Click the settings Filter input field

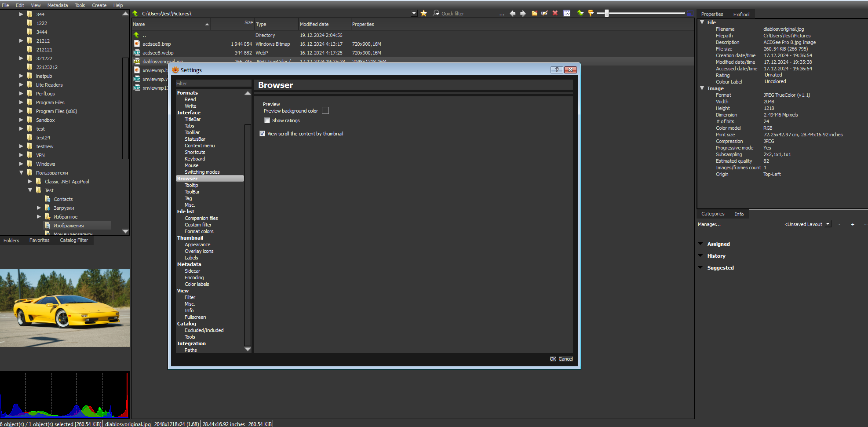click(x=213, y=84)
